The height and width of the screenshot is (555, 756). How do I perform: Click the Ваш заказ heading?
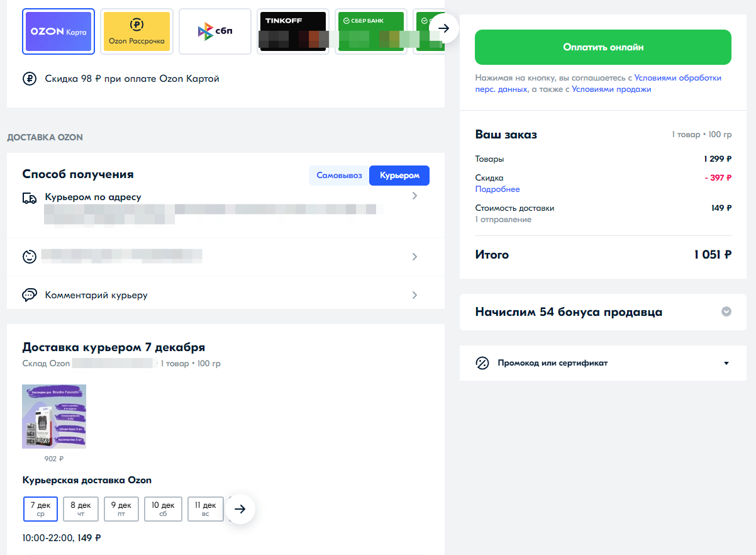coord(506,135)
